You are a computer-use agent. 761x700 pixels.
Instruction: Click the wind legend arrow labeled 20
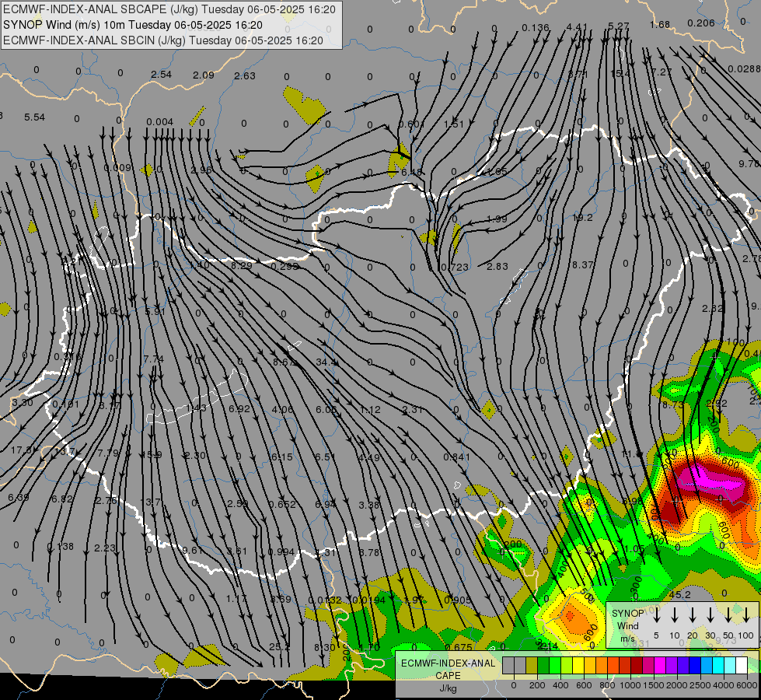(693, 615)
